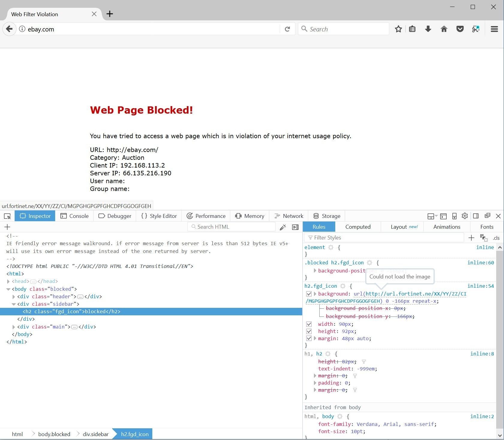Viewport: 504px width, 440px height.
Task: Open the downloads panel
Action: pyautogui.click(x=428, y=29)
